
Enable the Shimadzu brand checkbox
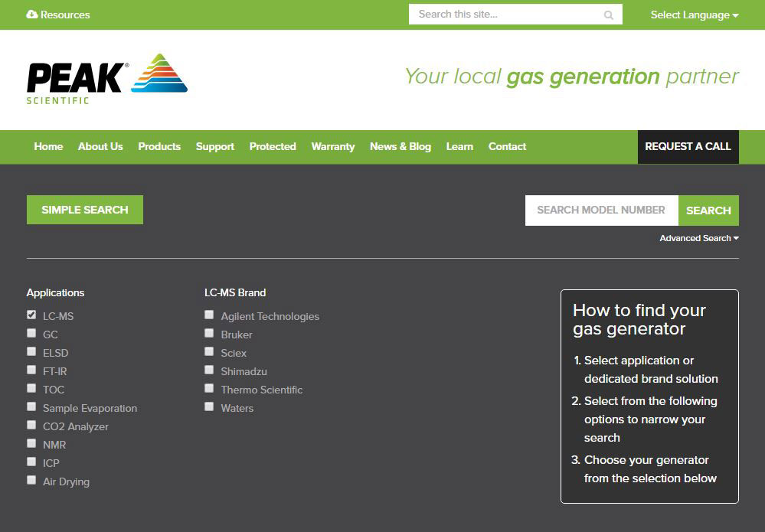209,370
